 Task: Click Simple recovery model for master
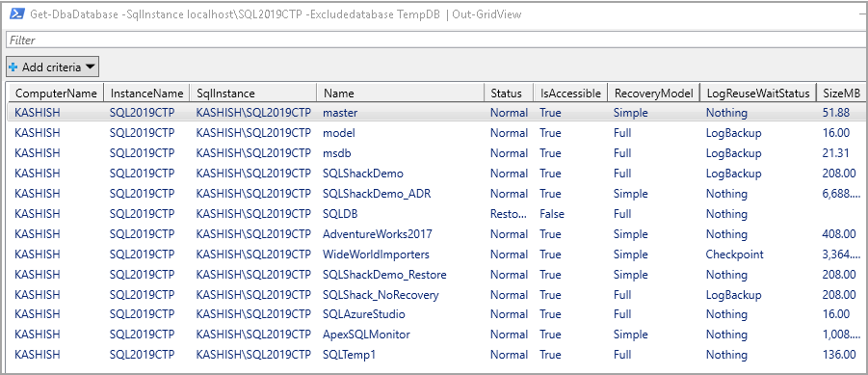pyautogui.click(x=630, y=113)
